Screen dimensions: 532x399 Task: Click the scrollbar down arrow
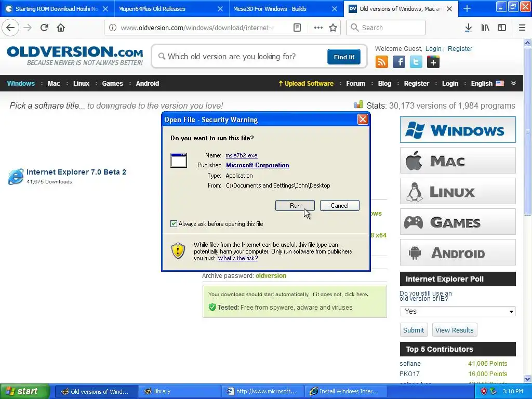[x=528, y=379]
